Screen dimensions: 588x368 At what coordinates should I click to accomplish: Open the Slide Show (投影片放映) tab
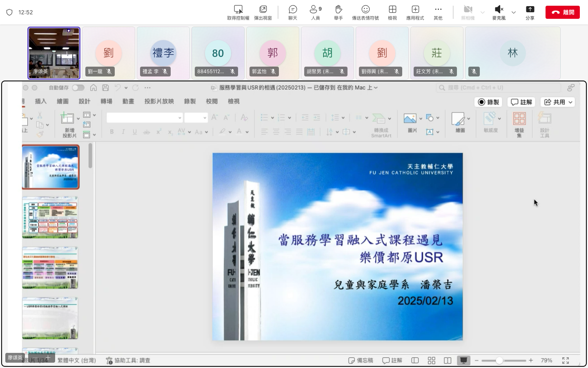pyautogui.click(x=159, y=101)
